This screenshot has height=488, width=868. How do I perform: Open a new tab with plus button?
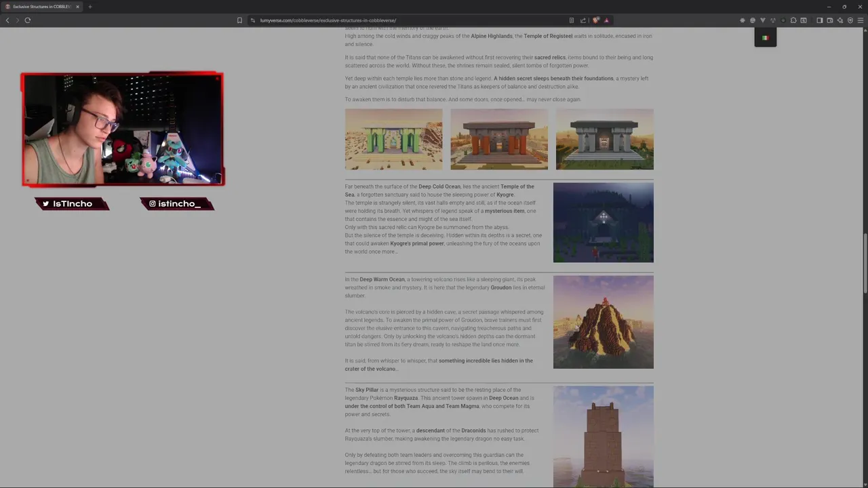point(90,7)
